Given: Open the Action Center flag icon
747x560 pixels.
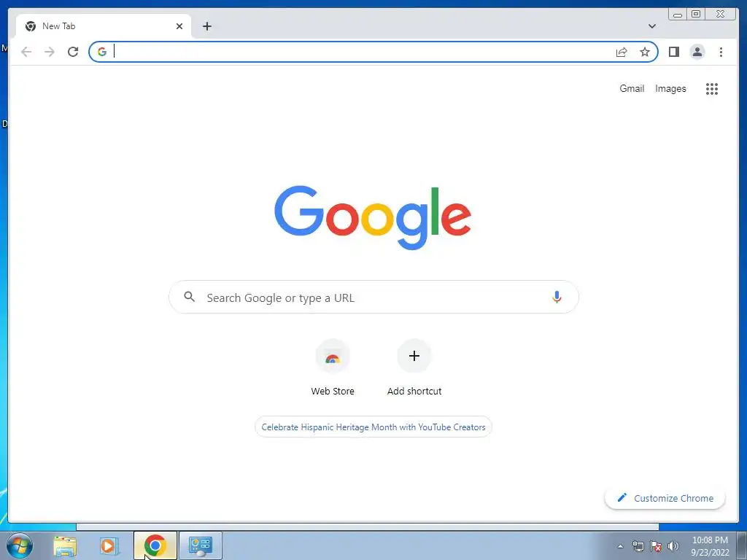Looking at the screenshot, I should [656, 546].
